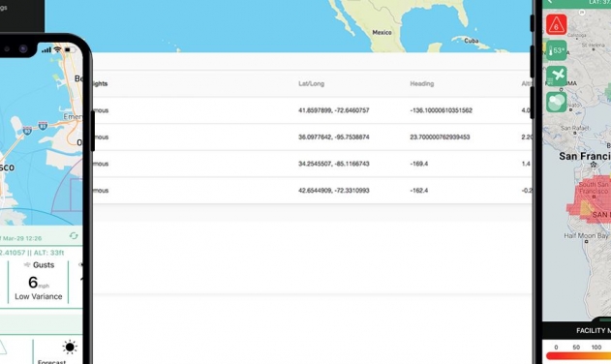
Task: Click the 41.8597899, -72.6460757 cell
Action: [333, 110]
